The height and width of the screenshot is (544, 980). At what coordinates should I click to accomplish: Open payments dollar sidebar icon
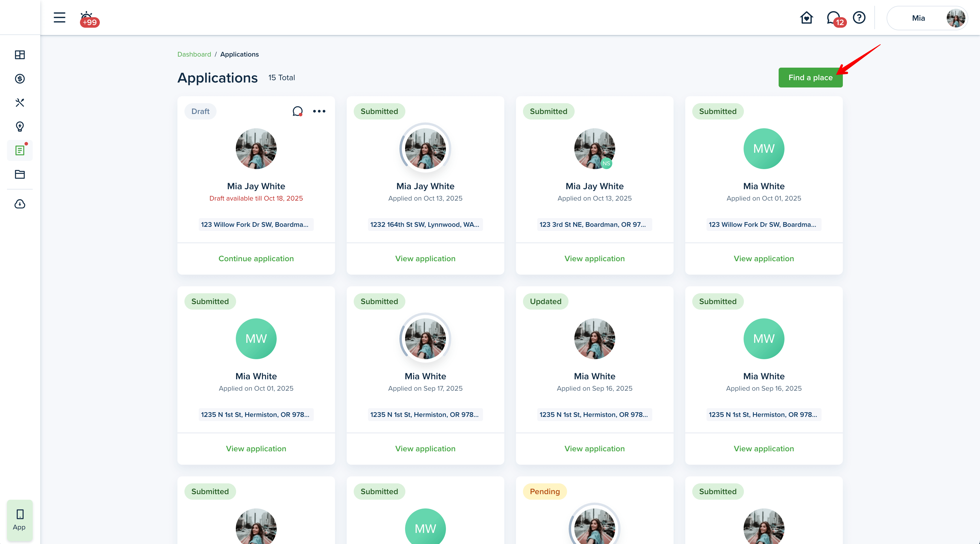pyautogui.click(x=20, y=79)
